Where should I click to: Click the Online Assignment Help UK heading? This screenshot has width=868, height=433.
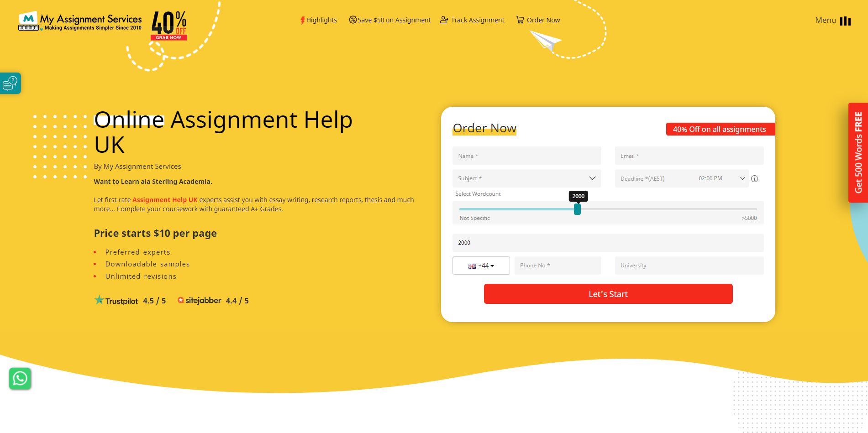tap(223, 132)
